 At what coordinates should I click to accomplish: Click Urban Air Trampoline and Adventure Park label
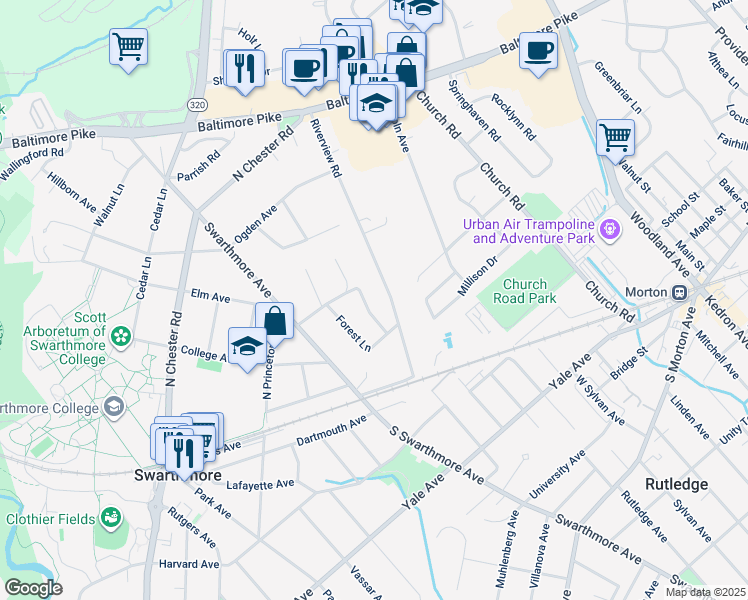pyautogui.click(x=529, y=231)
